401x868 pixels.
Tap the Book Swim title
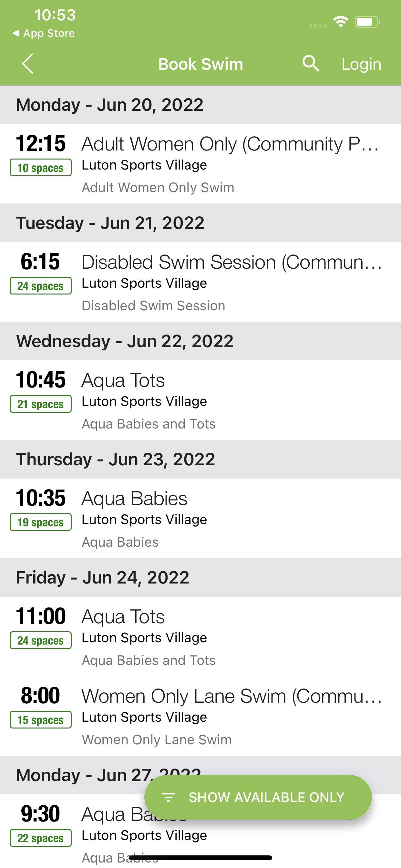[200, 64]
